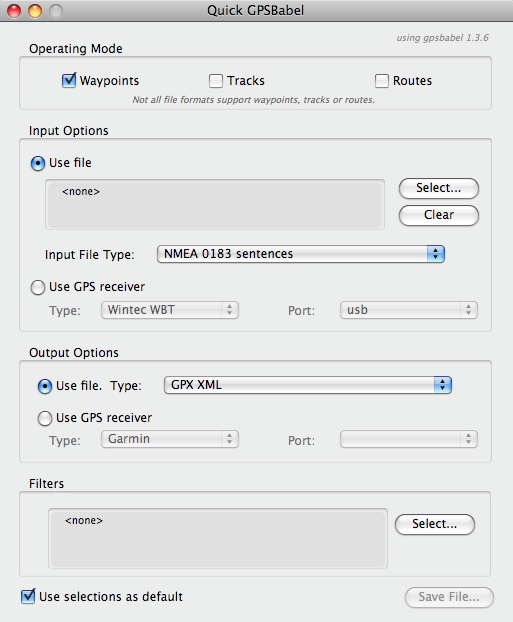This screenshot has height=622, width=513.
Task: Open the usb port dropdown
Action: point(409,310)
